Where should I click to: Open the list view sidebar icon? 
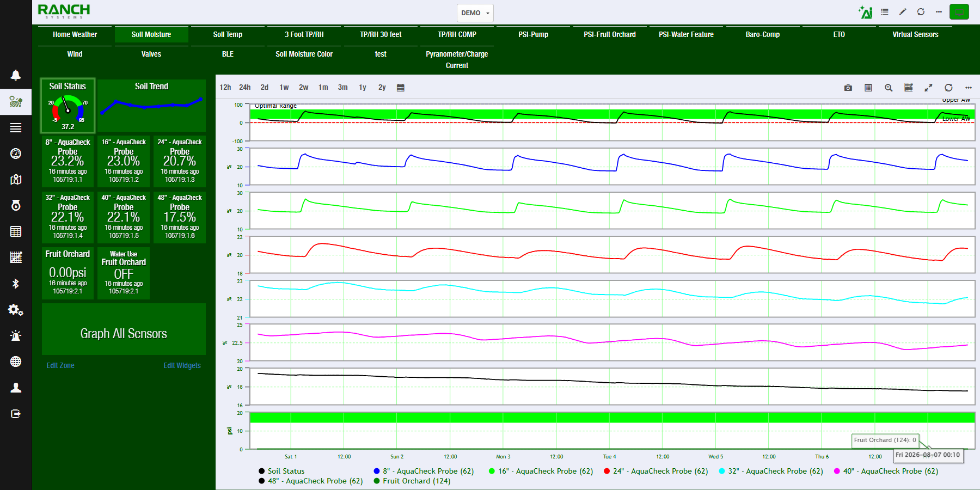[16, 127]
